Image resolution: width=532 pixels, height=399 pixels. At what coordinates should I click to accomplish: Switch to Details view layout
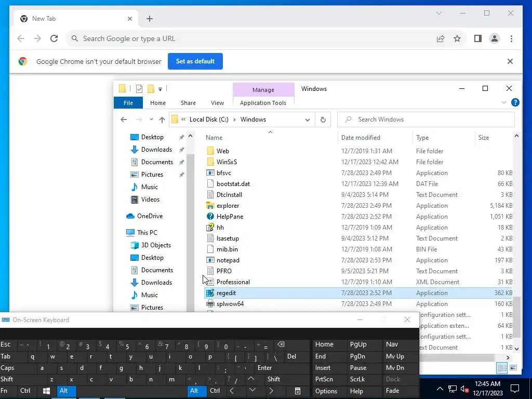pyautogui.click(x=502, y=368)
